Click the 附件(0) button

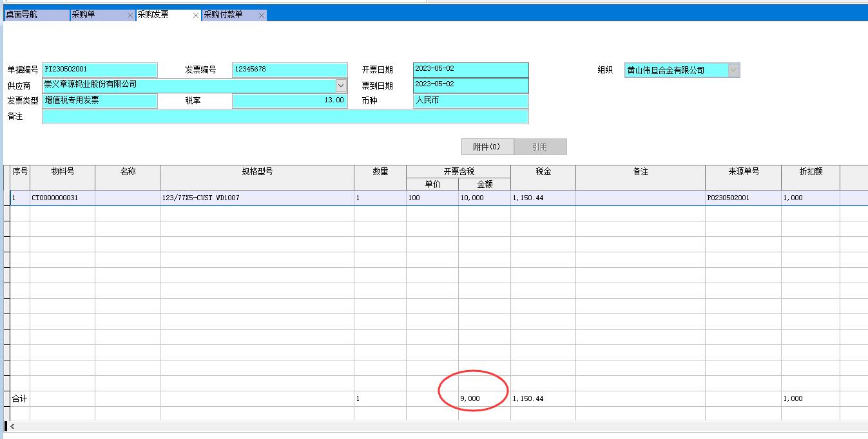(487, 147)
